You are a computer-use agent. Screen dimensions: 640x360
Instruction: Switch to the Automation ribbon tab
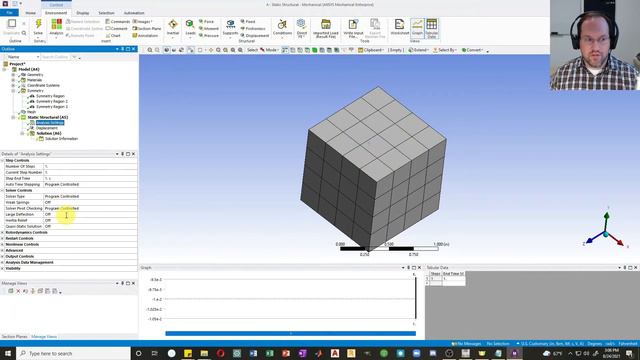coord(134,13)
